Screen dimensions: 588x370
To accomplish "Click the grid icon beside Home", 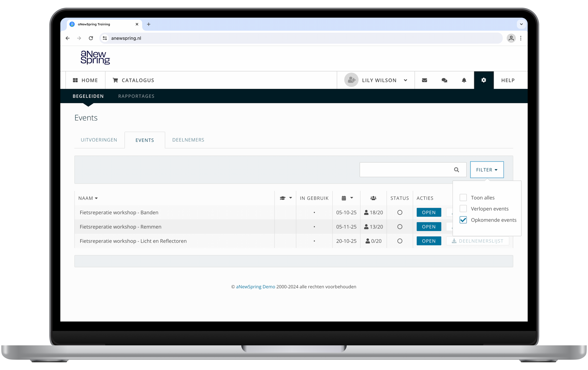I will click(x=75, y=80).
